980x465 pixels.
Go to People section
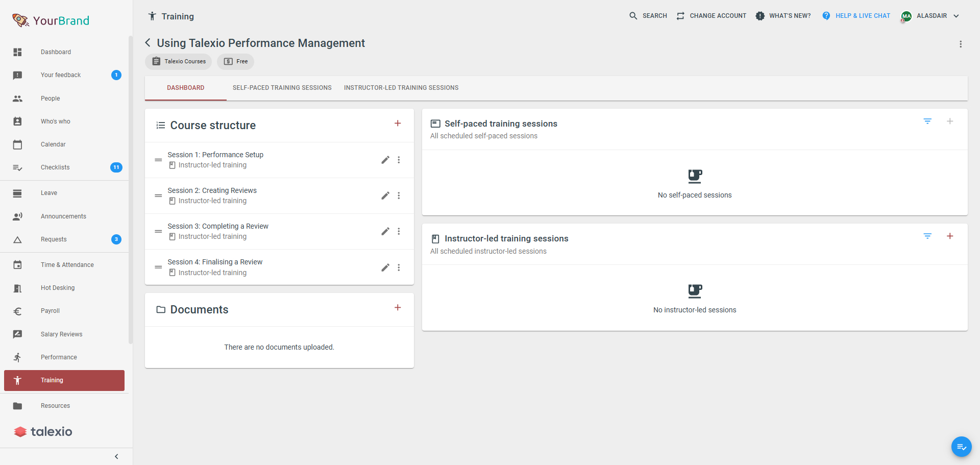pos(64,99)
